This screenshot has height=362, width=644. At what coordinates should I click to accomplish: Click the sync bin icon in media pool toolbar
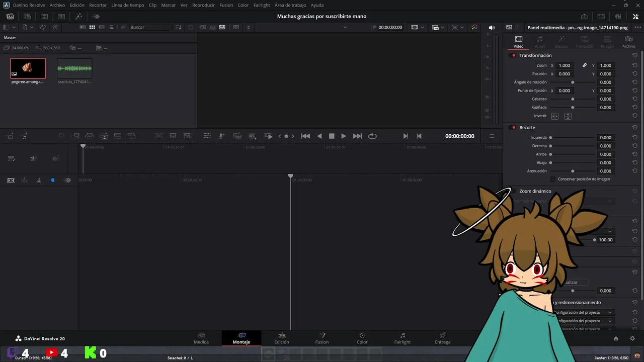[x=43, y=27]
